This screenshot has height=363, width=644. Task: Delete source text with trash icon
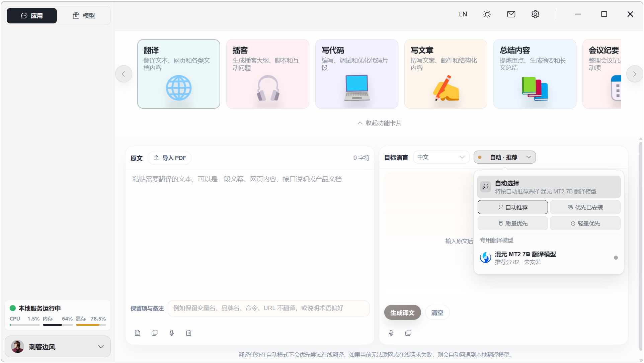click(x=189, y=333)
